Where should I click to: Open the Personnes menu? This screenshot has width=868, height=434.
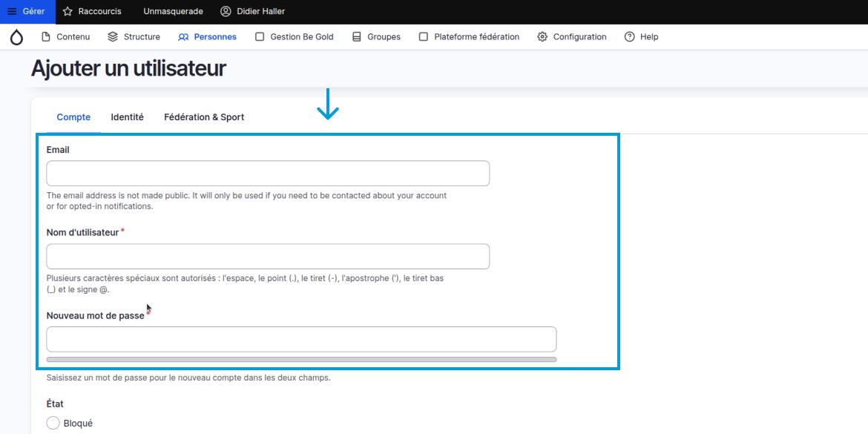(208, 37)
